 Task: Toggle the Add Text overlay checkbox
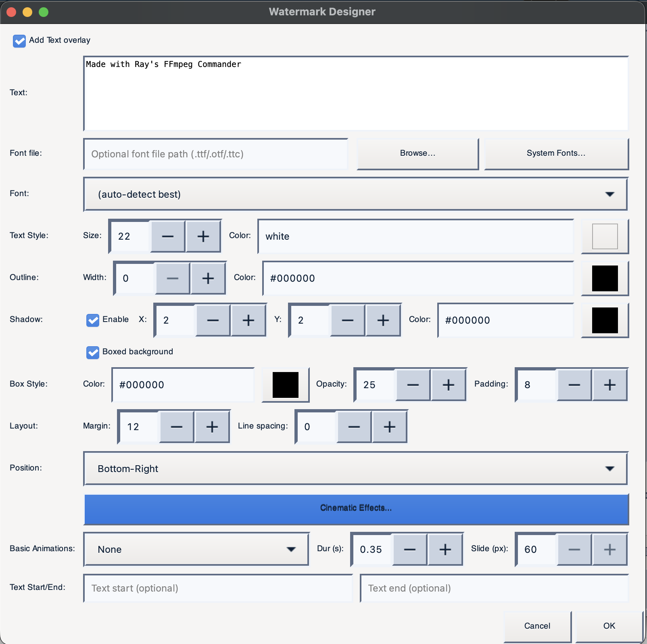click(19, 41)
